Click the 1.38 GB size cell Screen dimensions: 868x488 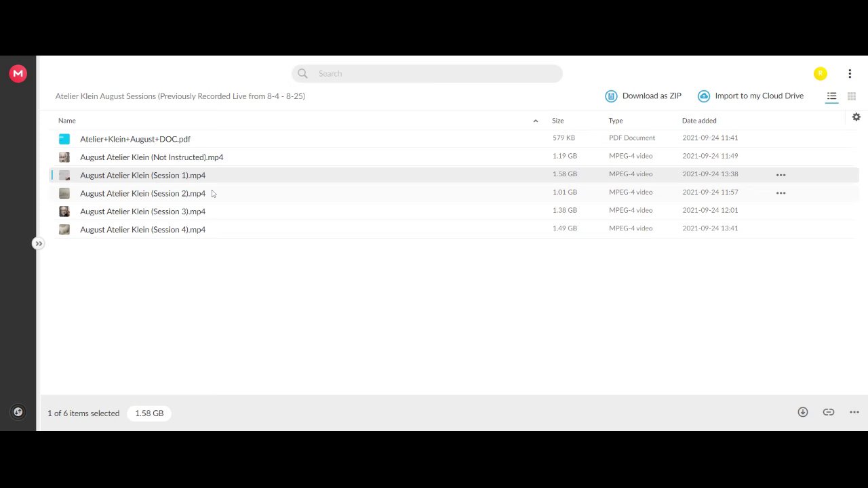pyautogui.click(x=564, y=210)
